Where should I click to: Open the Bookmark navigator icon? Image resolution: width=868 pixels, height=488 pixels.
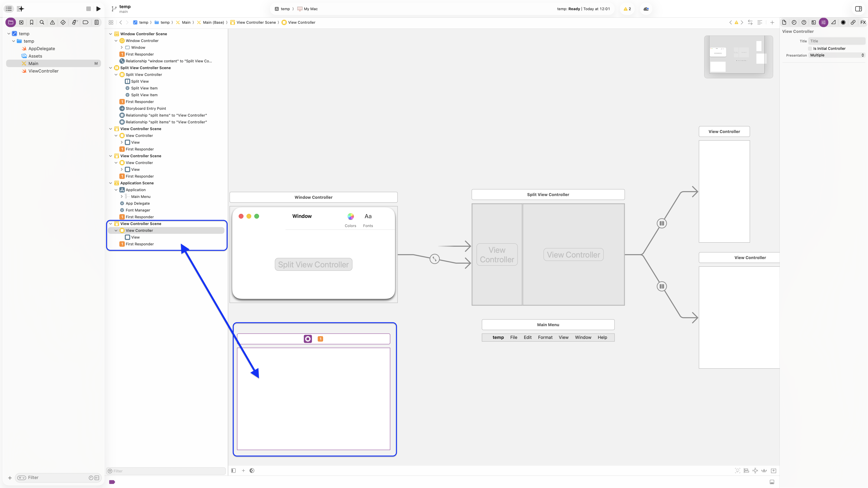click(31, 22)
